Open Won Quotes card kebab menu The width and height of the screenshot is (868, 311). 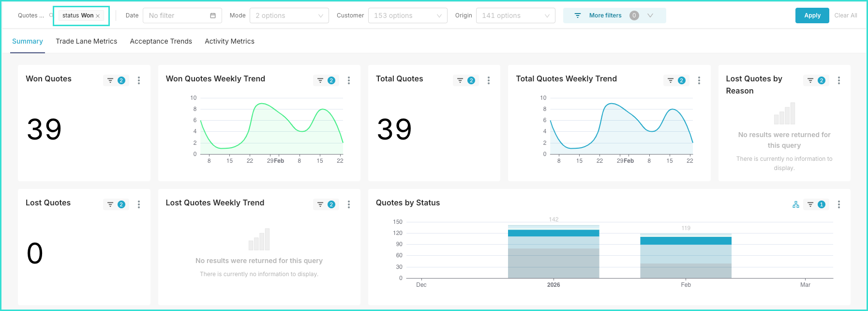[139, 80]
